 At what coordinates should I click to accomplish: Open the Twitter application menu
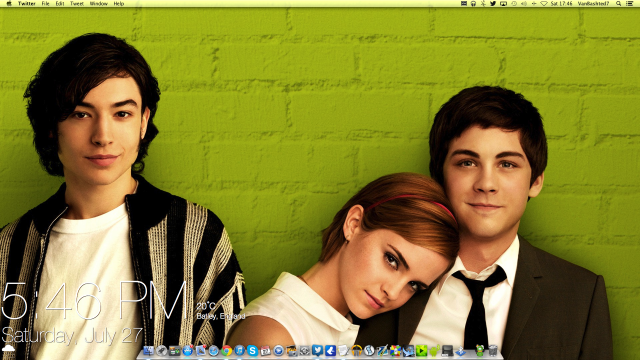27,3
